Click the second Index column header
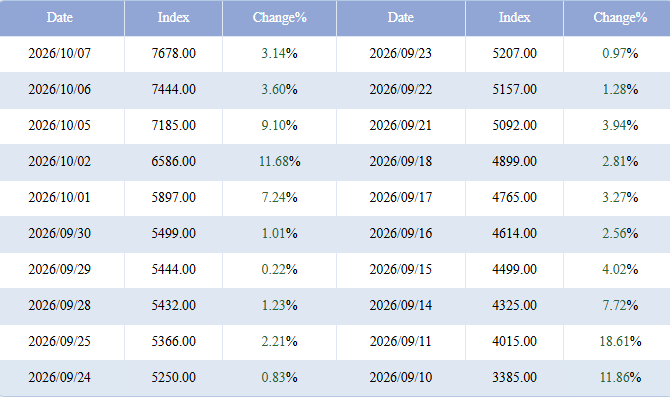670x397 pixels. pos(514,18)
